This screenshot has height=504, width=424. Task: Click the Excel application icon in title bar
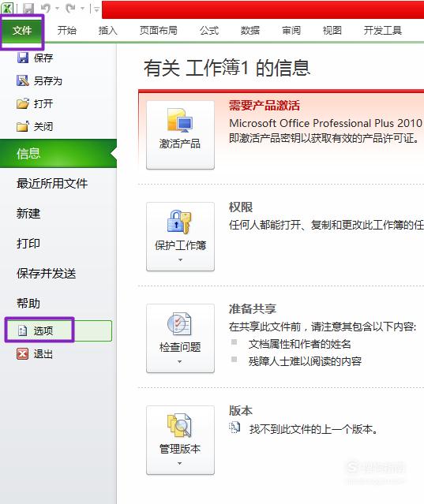(x=7, y=8)
